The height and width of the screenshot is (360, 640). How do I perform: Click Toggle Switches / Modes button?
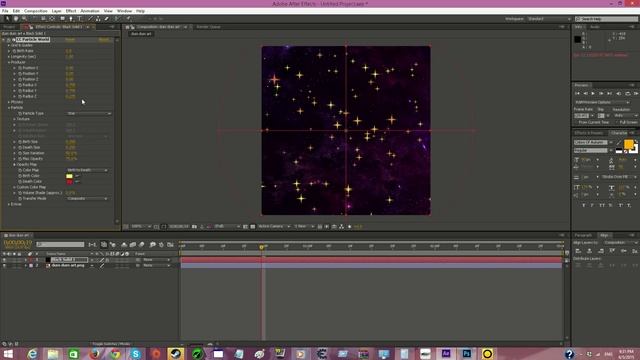click(x=111, y=344)
